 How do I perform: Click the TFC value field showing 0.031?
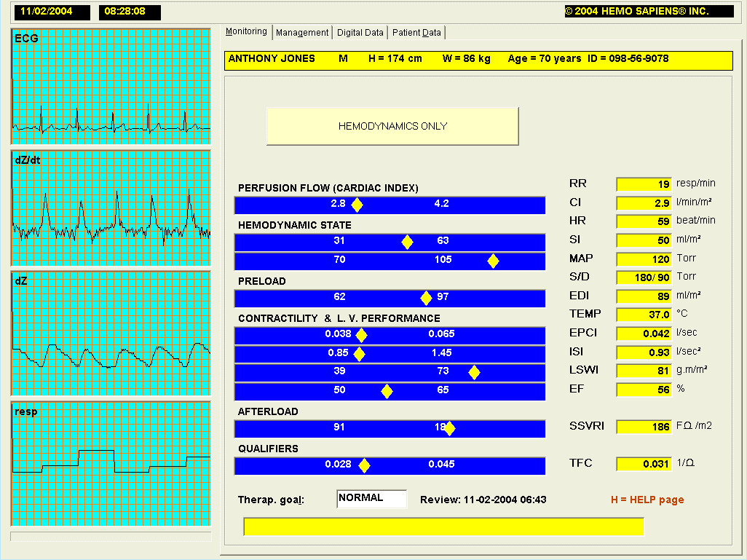(644, 464)
